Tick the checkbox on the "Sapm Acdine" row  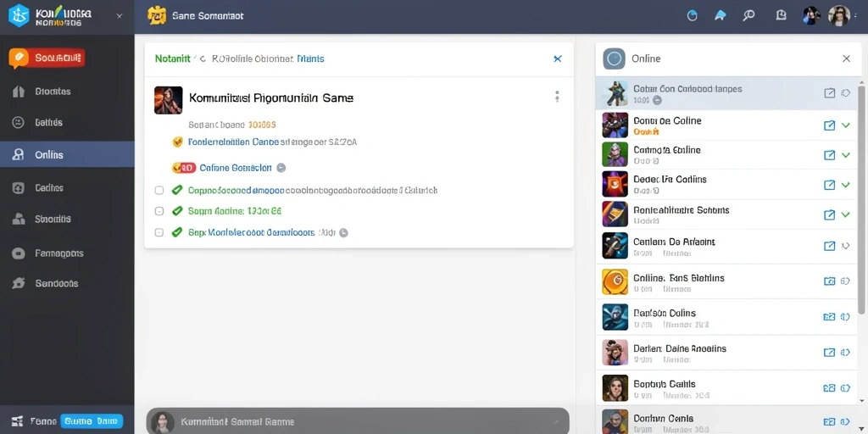pyautogui.click(x=159, y=211)
